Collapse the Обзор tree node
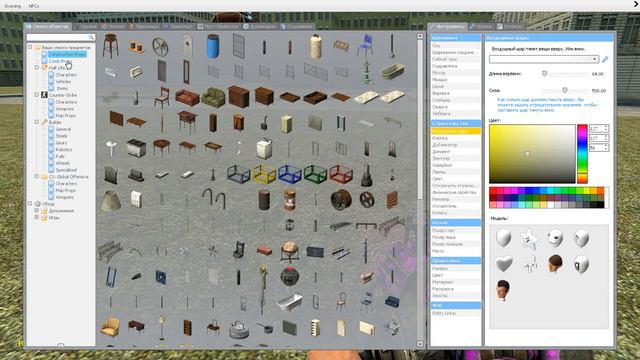 pyautogui.click(x=30, y=203)
